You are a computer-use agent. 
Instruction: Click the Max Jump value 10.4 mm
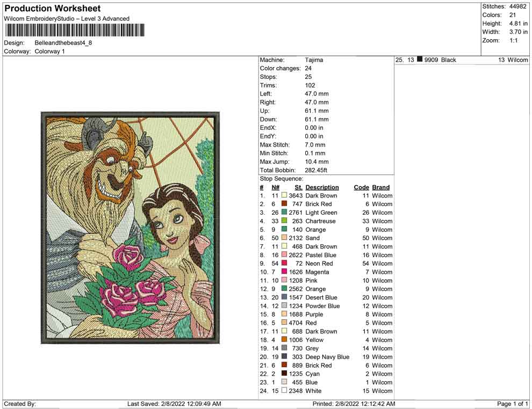pyautogui.click(x=317, y=162)
